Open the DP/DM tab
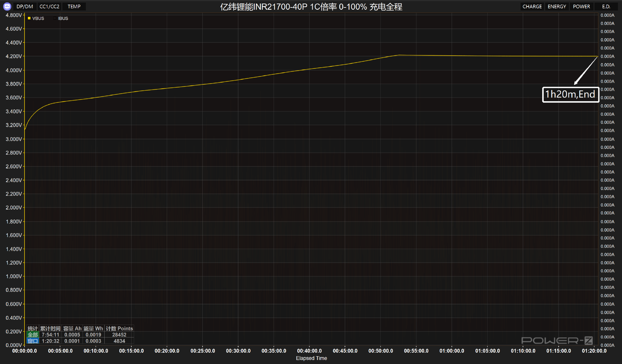The width and height of the screenshot is (622, 364). [25, 6]
